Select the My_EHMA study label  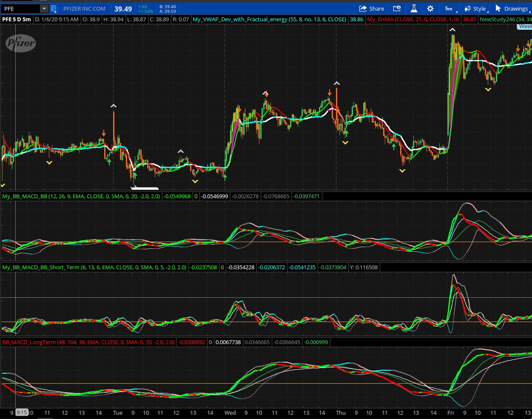[x=413, y=19]
